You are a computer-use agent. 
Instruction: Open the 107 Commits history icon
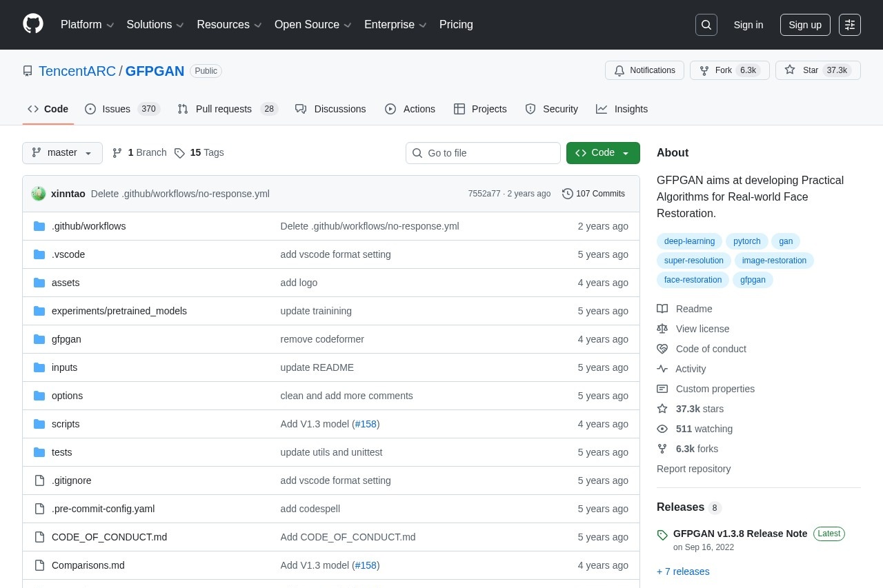[567, 194]
